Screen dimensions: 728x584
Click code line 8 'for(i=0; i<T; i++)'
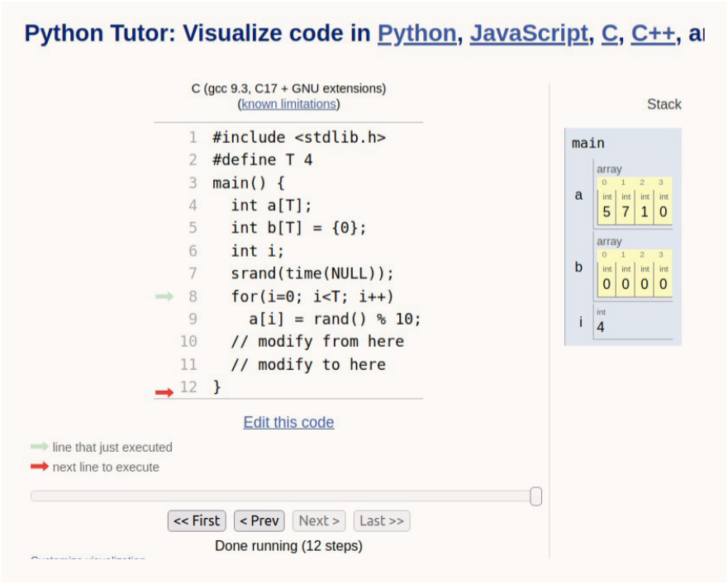pos(312,297)
